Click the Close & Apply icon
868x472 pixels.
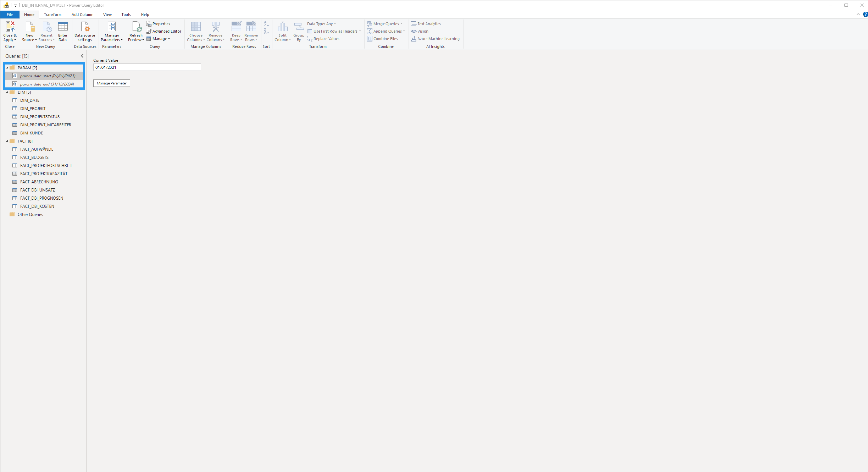(x=10, y=27)
